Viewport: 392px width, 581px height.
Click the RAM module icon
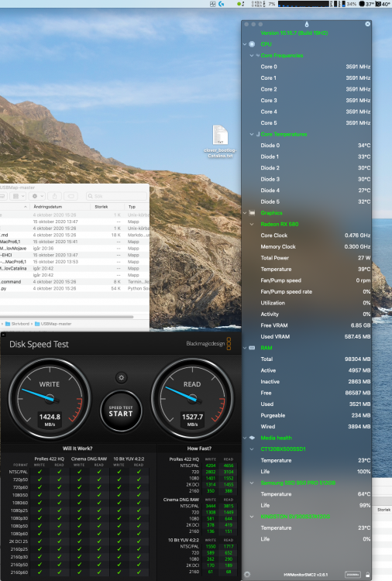click(x=252, y=348)
